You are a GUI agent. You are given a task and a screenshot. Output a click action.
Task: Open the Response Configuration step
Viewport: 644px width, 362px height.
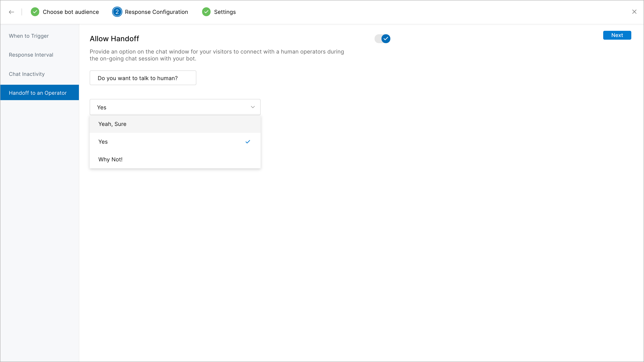pos(156,12)
